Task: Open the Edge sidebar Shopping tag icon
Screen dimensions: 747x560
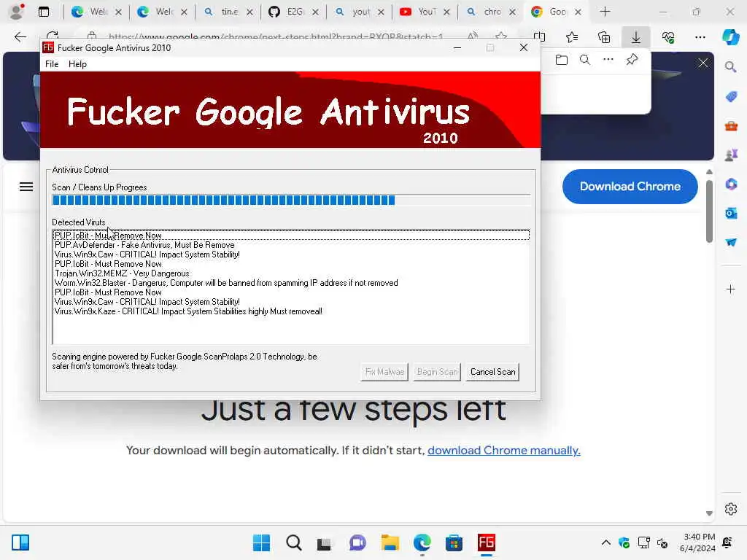Action: tap(731, 97)
